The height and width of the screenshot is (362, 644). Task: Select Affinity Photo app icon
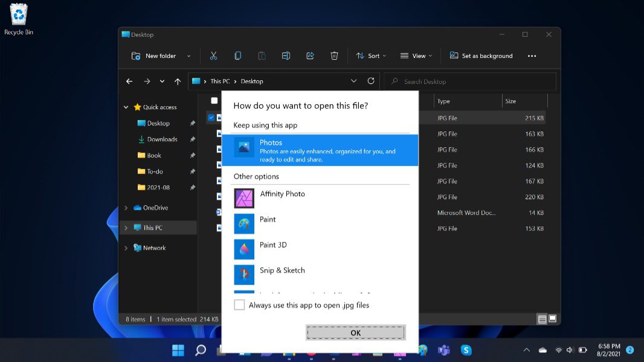pos(244,198)
